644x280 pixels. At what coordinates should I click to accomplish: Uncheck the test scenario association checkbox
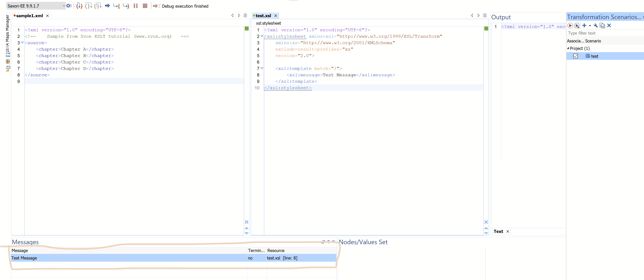pyautogui.click(x=576, y=56)
